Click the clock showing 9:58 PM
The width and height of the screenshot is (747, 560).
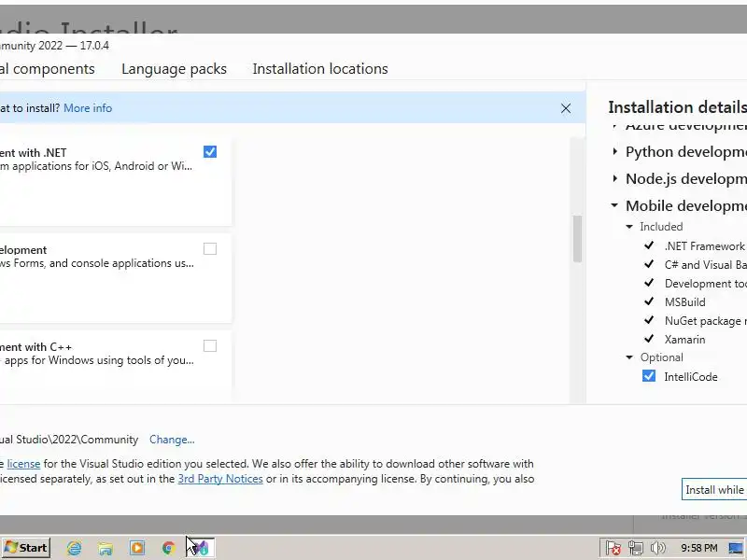click(x=698, y=548)
